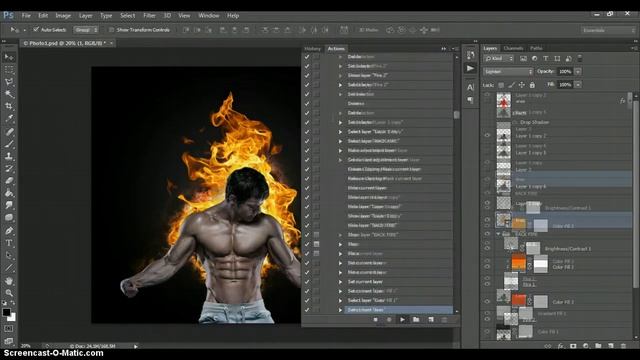Click the background color swatch

tap(12, 318)
